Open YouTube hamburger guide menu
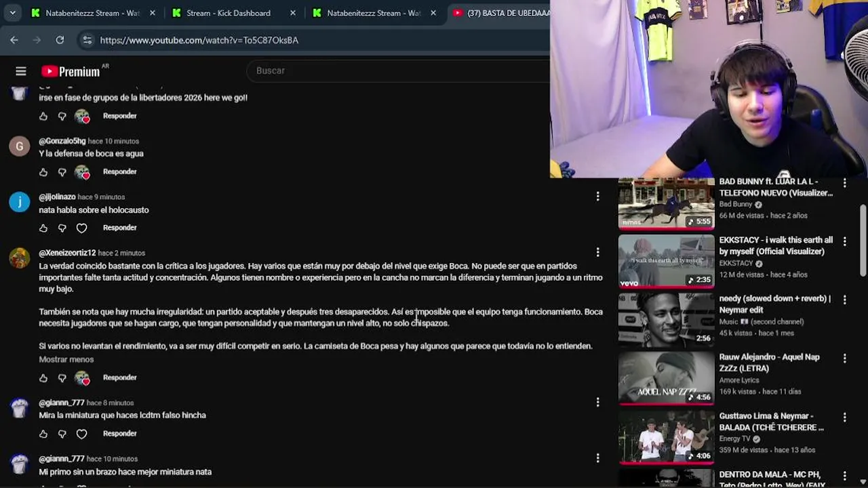This screenshot has width=868, height=488. point(21,71)
